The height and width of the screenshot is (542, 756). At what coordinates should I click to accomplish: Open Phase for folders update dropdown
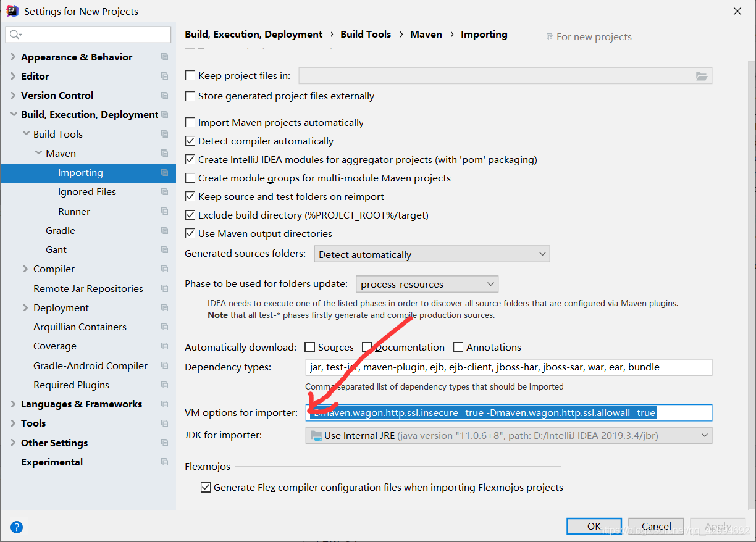click(427, 284)
